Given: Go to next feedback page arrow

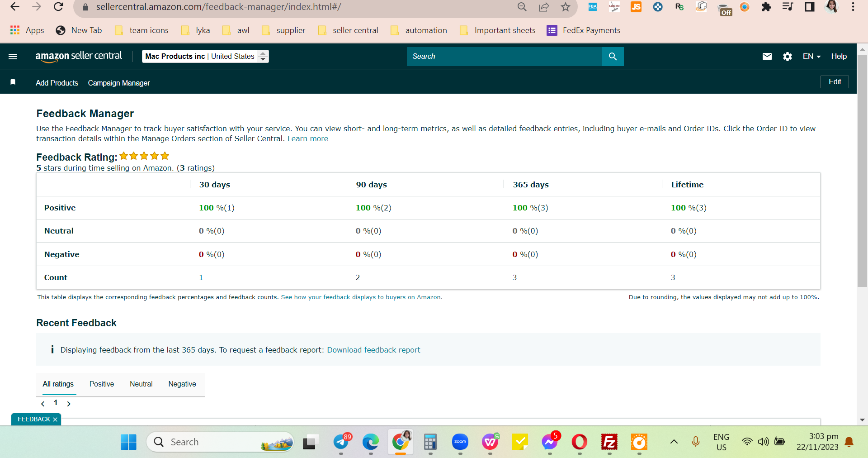Looking at the screenshot, I should [x=69, y=404].
